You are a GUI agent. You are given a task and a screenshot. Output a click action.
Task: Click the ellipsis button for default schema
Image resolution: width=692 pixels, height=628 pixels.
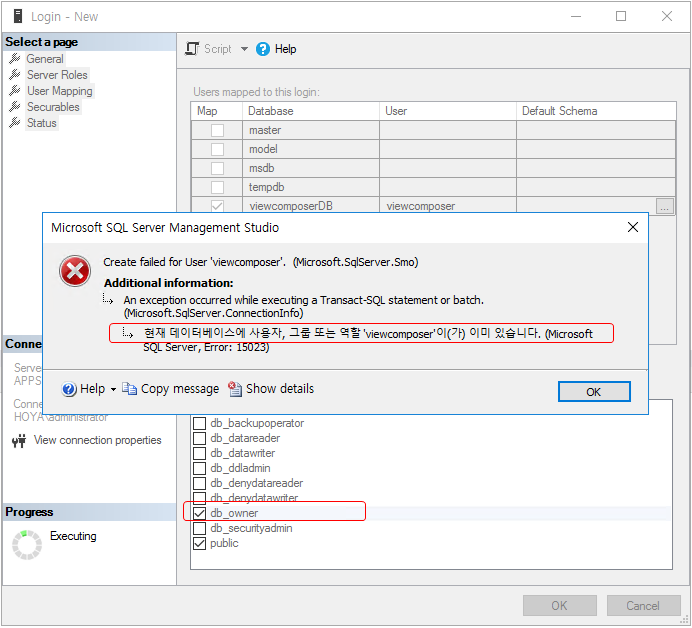click(x=665, y=206)
